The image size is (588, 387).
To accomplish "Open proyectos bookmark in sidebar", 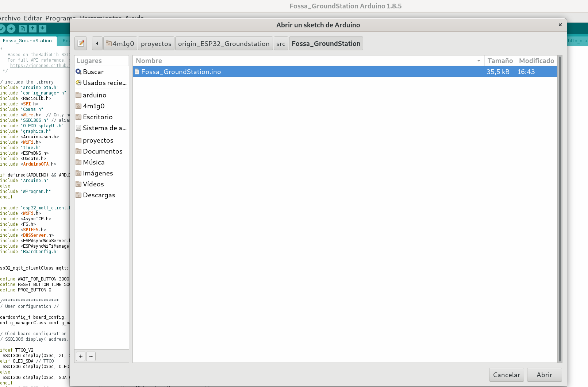I will (101, 140).
